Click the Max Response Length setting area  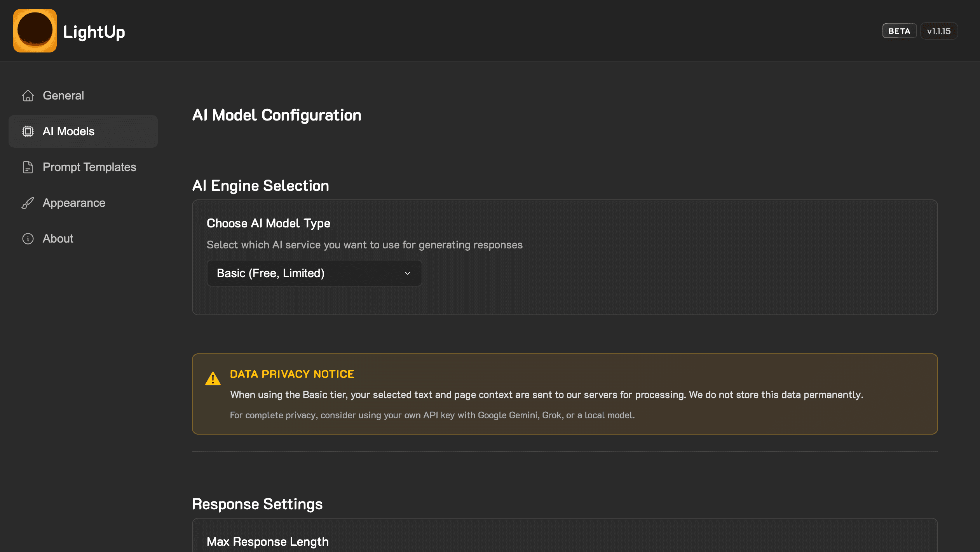point(268,541)
